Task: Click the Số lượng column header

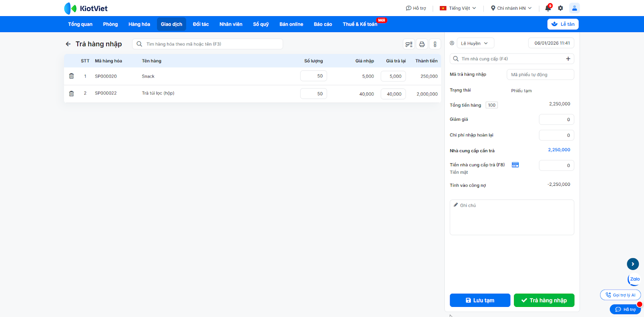Action: (314, 61)
